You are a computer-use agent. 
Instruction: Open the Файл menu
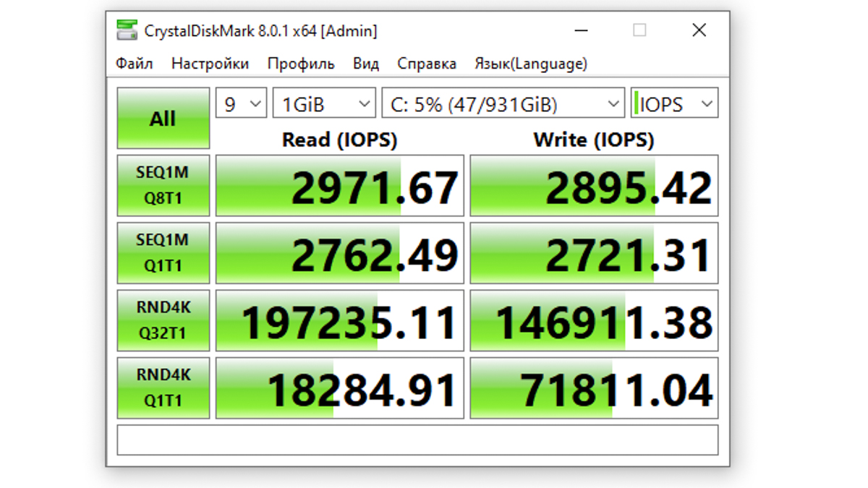tap(135, 64)
